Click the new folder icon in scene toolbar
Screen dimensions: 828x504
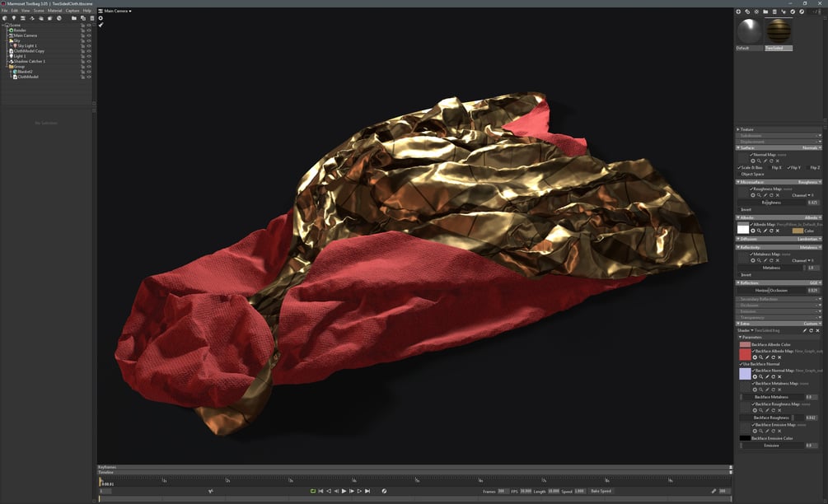pos(74,18)
